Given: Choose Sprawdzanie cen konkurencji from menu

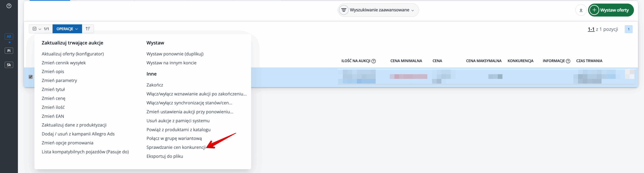Looking at the screenshot, I should coord(176,147).
